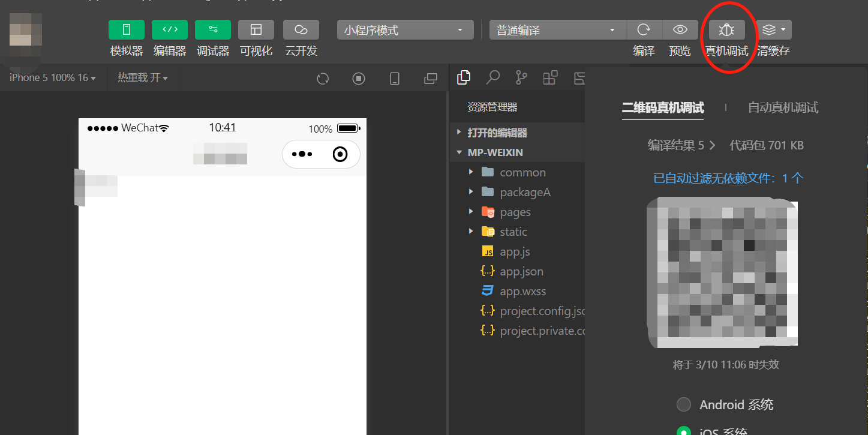Click the 将于 3/10 11:06 时失效 expiry text
868x435 pixels.
[726, 365]
